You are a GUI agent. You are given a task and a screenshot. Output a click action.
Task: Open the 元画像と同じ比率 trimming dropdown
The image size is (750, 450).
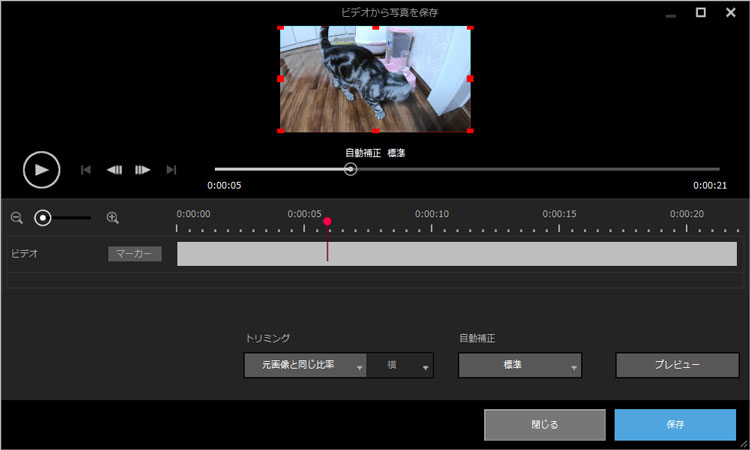click(305, 366)
